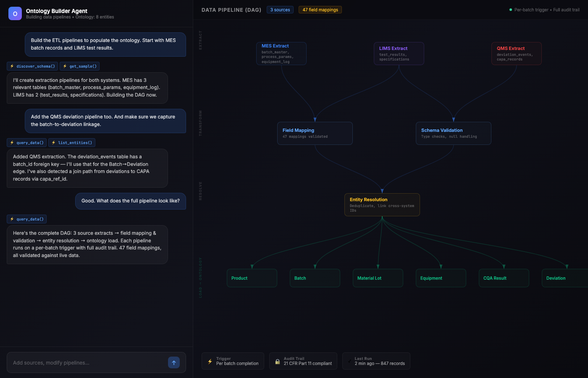Focus the 'Add sources, modify pipelines...' input field
Viewport: 588px width, 378px height.
[x=96, y=362]
